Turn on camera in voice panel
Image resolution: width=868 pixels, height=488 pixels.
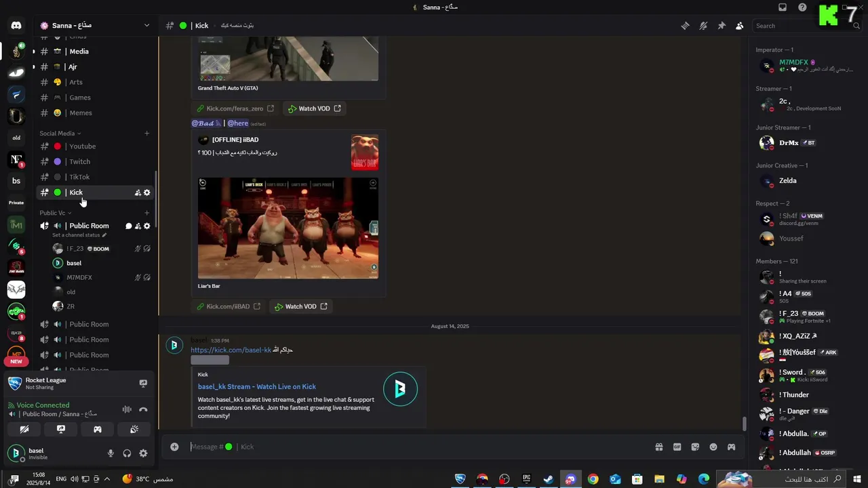[24, 429]
